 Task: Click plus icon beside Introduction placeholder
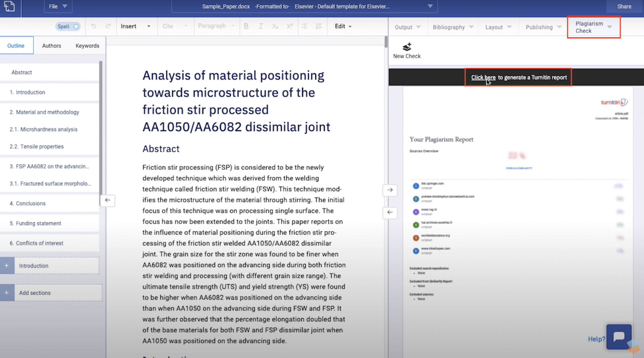[x=7, y=265]
